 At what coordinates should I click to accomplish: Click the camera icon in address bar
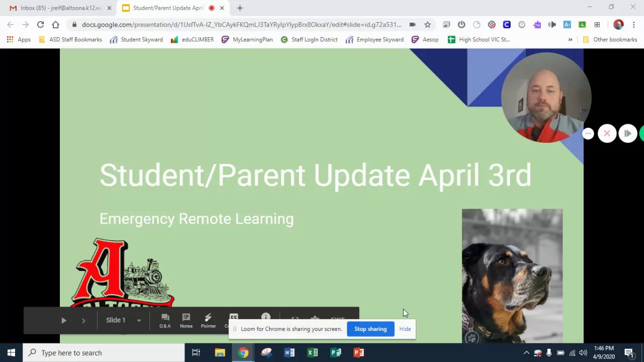(x=413, y=24)
